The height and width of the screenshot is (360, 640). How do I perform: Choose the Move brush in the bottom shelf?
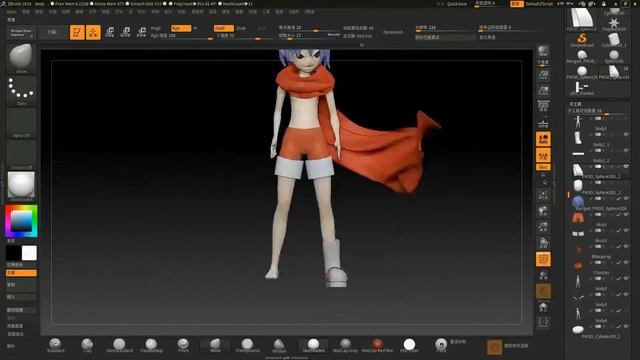(x=215, y=345)
